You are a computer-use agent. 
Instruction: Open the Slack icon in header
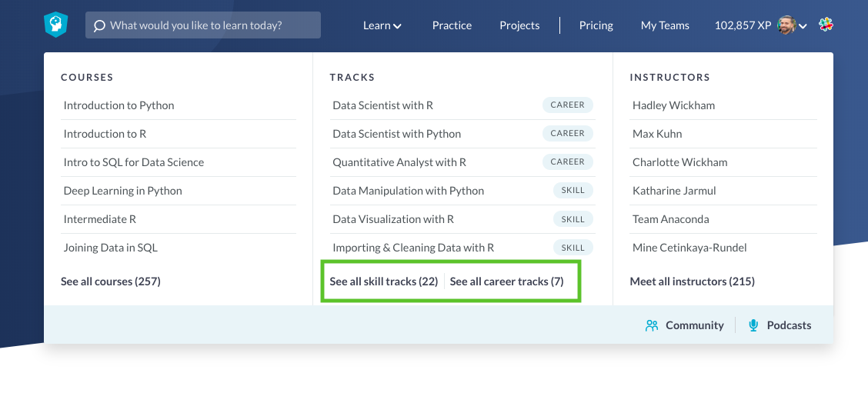pyautogui.click(x=825, y=25)
